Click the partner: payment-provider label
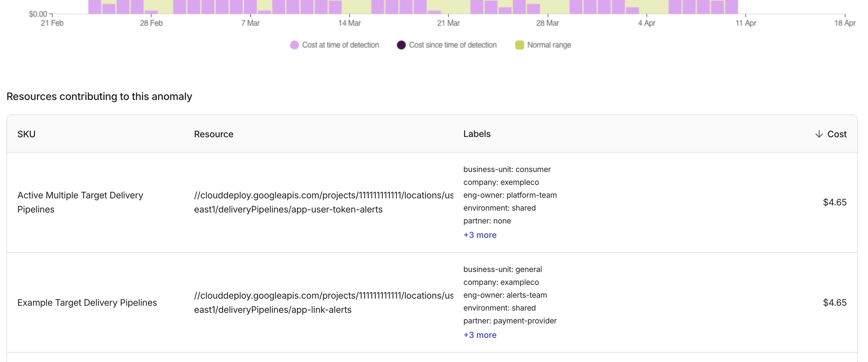The image size is (868, 362). tap(509, 321)
